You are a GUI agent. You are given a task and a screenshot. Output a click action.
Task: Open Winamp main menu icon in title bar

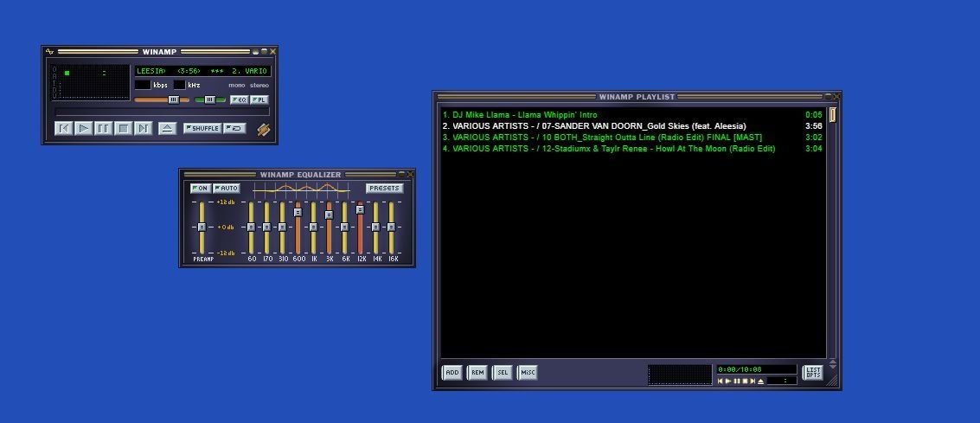pyautogui.click(x=49, y=51)
